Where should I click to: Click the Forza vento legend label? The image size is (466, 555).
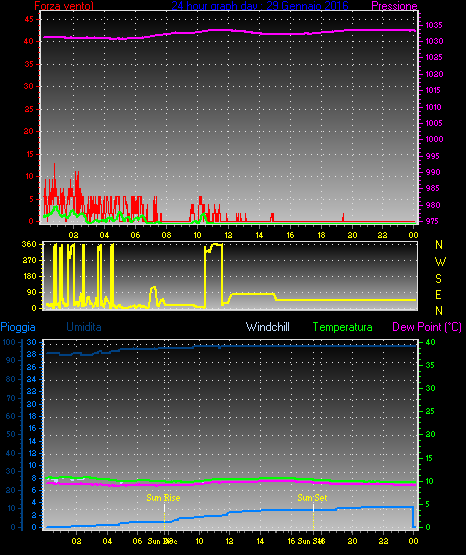pos(64,5)
